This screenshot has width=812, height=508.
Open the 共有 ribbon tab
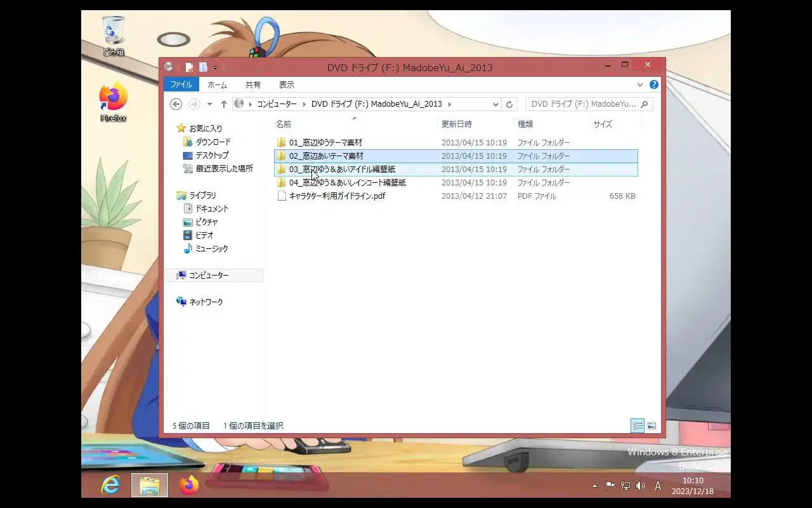click(253, 84)
